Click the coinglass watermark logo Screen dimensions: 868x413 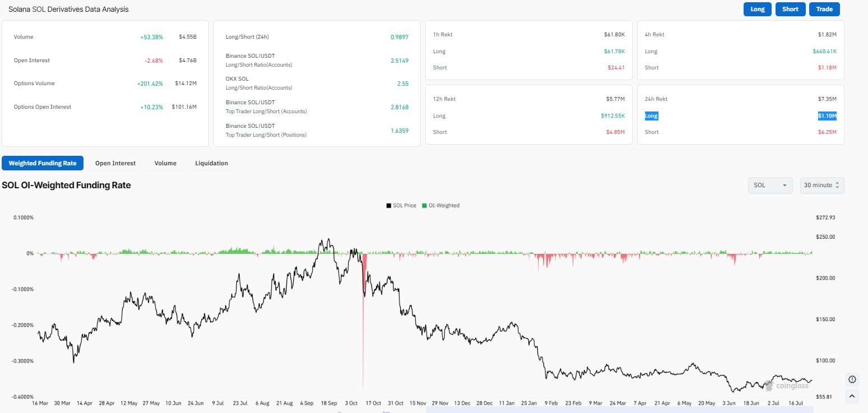pyautogui.click(x=786, y=385)
